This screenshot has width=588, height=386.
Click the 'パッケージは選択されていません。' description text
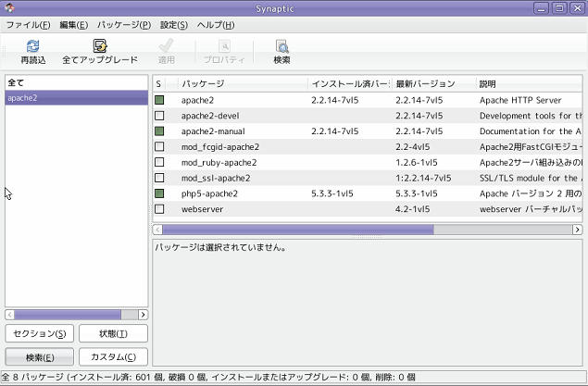pyautogui.click(x=221, y=247)
